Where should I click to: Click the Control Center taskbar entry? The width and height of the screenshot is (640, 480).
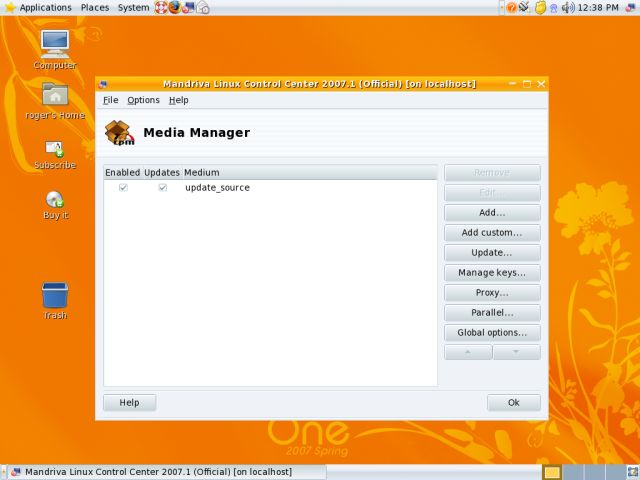(167, 472)
